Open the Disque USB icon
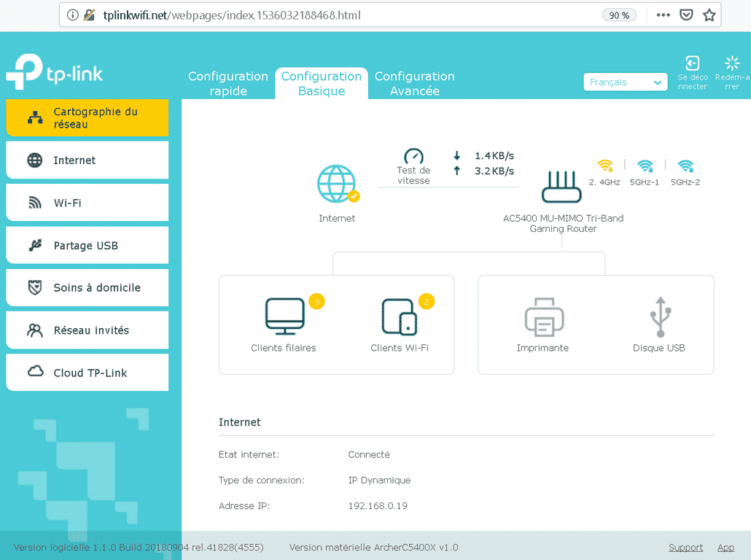This screenshot has height=560, width=751. 660,316
